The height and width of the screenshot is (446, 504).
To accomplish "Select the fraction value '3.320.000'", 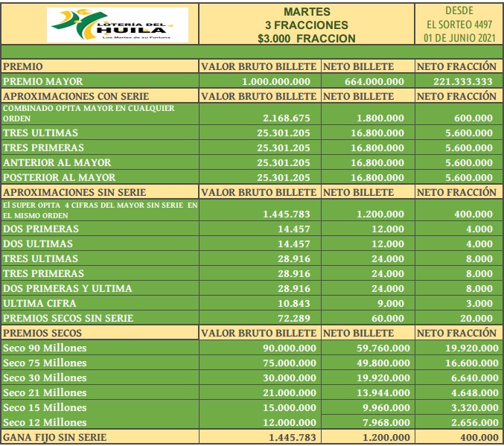I will pyautogui.click(x=475, y=407).
